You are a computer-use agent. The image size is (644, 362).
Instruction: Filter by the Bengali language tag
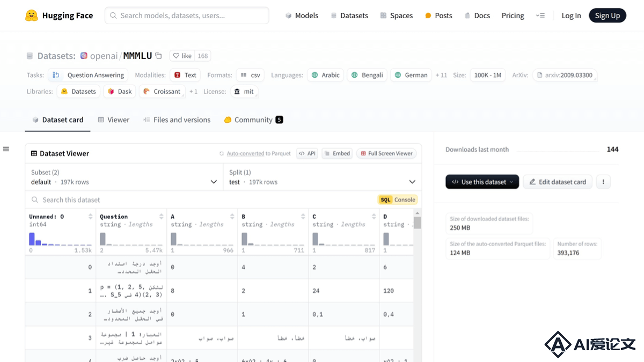(367, 75)
